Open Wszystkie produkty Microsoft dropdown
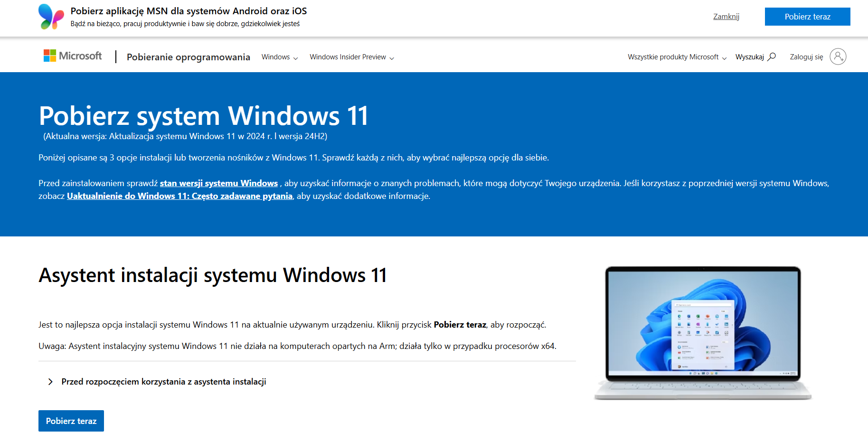 677,57
